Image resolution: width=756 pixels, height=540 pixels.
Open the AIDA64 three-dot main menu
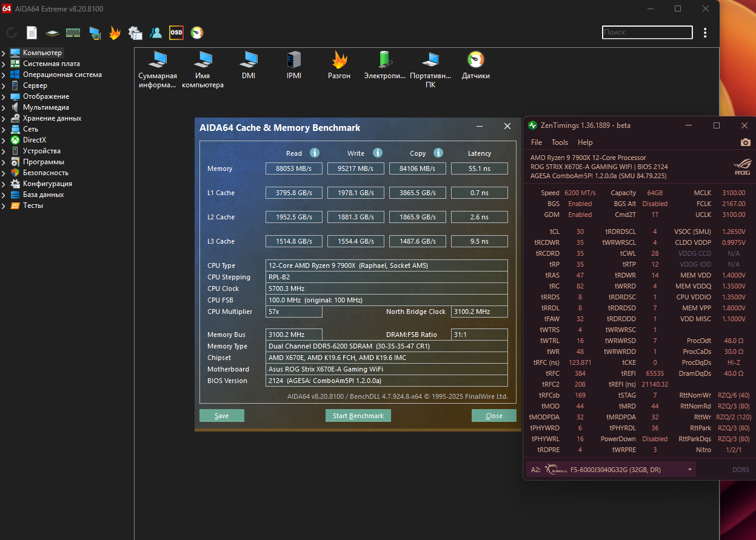(x=704, y=33)
